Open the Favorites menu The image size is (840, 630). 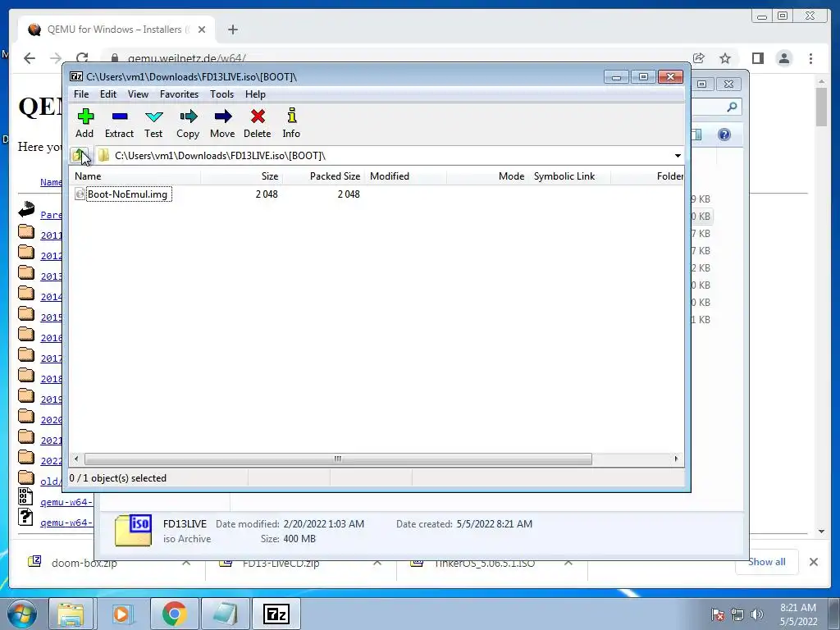(179, 94)
